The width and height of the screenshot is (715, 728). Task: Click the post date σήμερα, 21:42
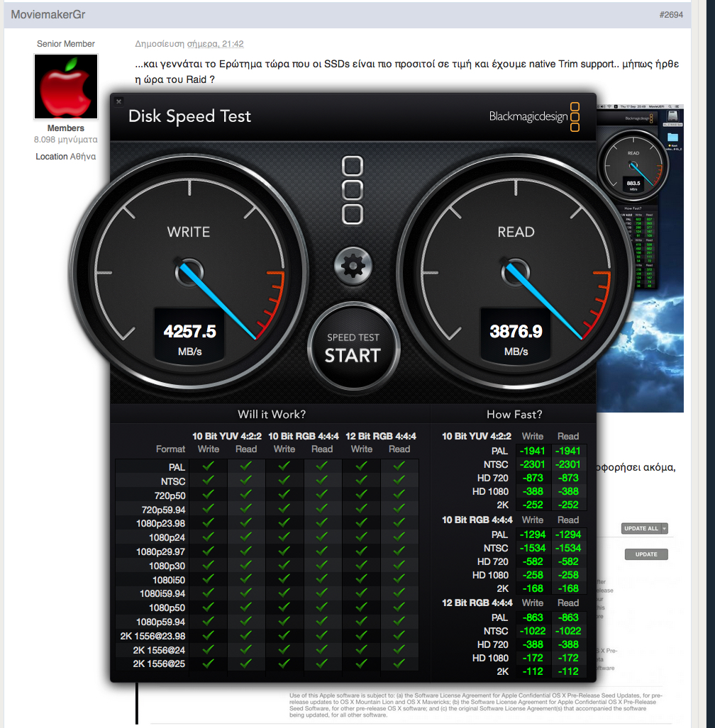[215, 44]
